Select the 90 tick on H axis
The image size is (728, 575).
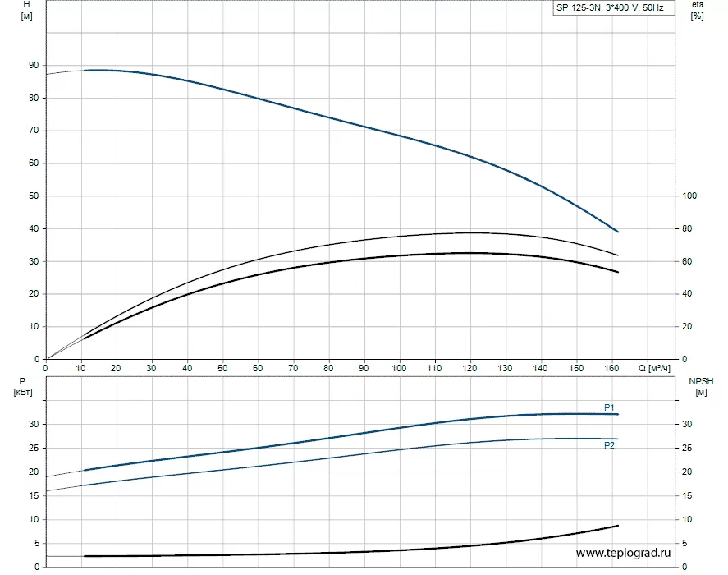(x=34, y=66)
